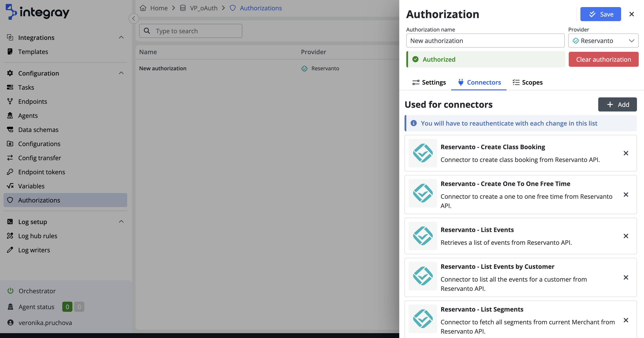644x338 pixels.
Task: Open Agent status in sidebar
Action: pos(36,307)
